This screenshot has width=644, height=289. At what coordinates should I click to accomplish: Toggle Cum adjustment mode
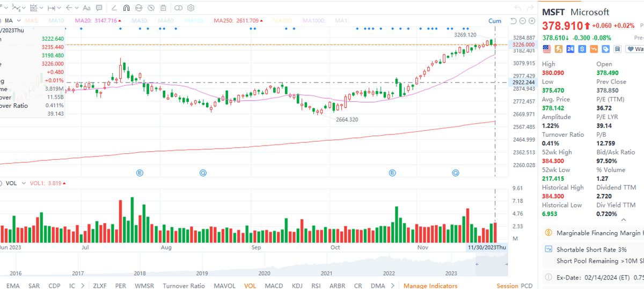pyautogui.click(x=495, y=21)
